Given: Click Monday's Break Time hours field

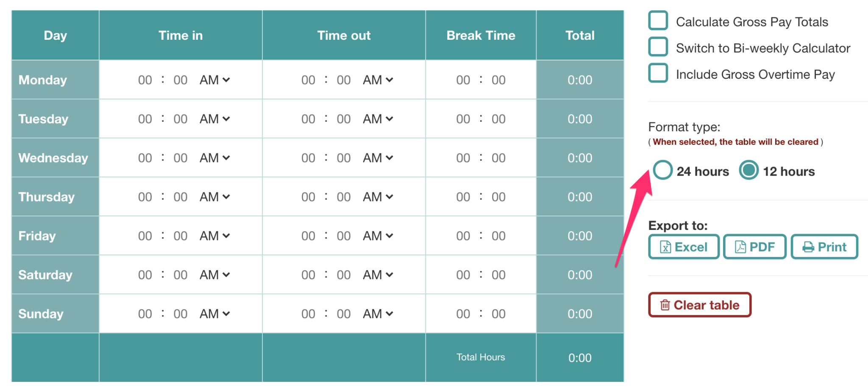Looking at the screenshot, I should click(x=462, y=80).
